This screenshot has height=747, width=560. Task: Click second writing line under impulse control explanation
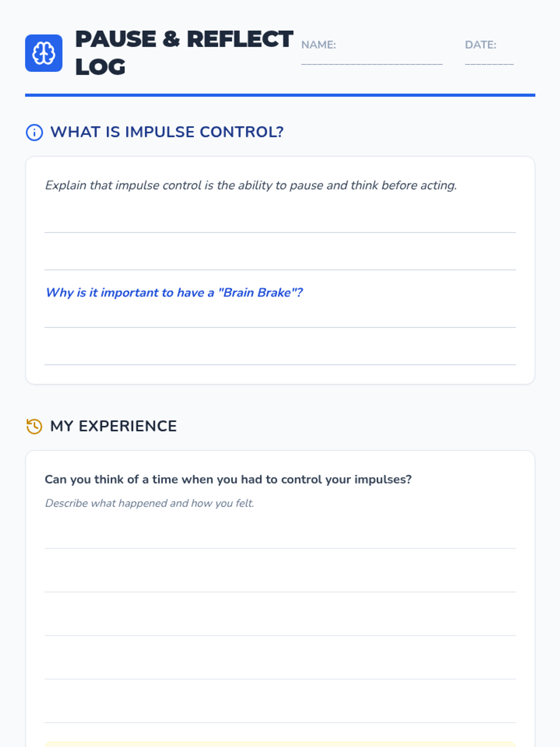[x=280, y=261]
